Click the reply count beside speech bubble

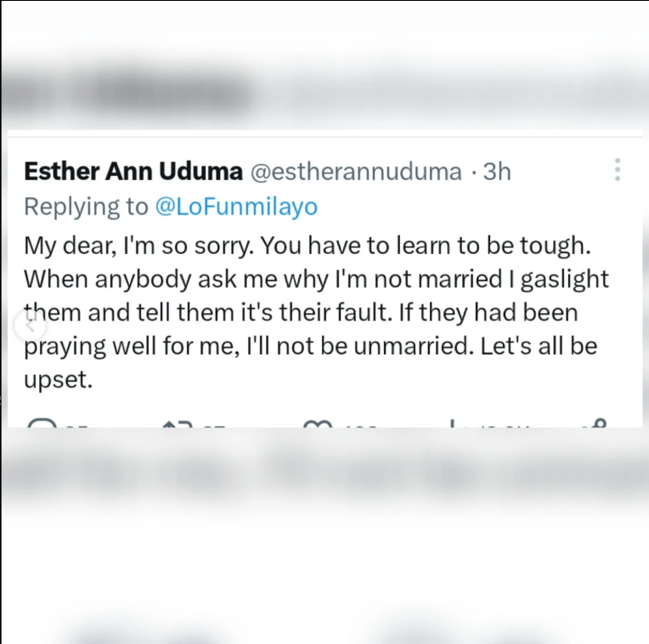(76, 426)
